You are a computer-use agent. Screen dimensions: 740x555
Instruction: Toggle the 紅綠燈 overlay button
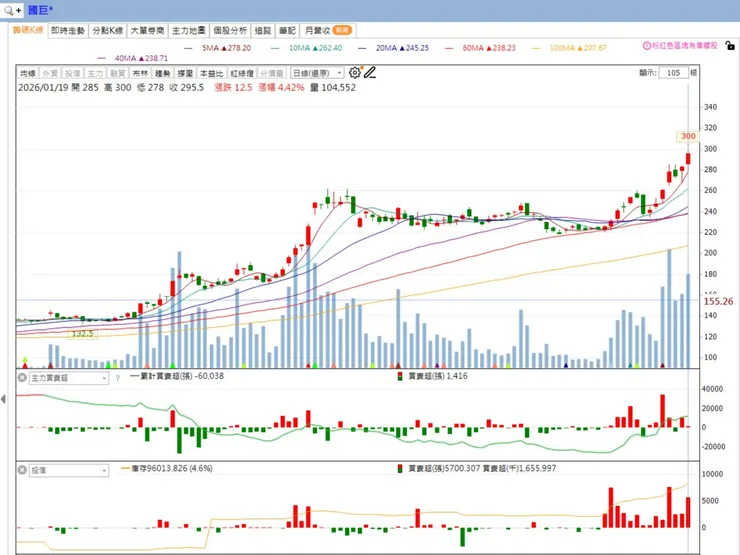click(x=242, y=73)
